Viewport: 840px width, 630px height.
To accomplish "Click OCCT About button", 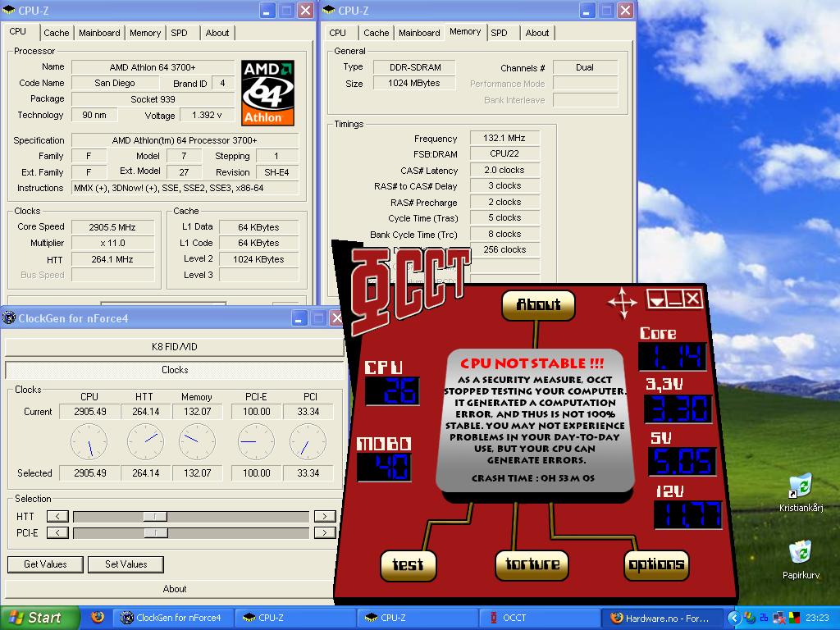I will point(538,305).
